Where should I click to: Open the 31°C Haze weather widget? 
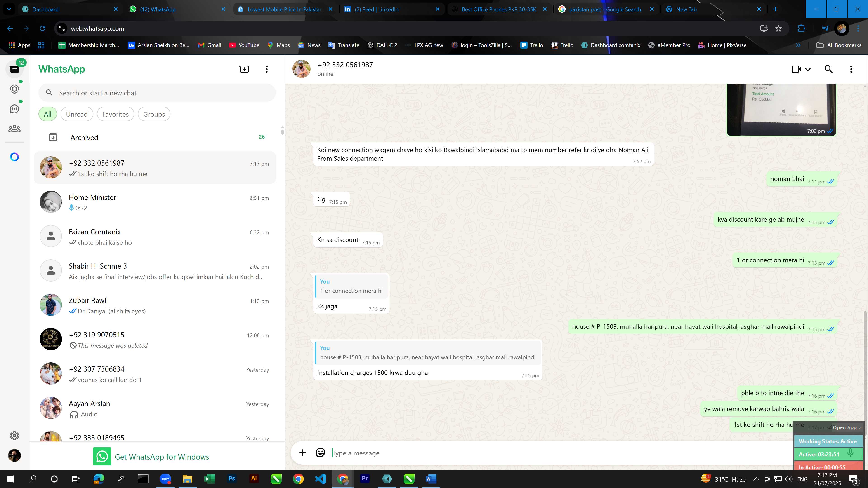pos(723,479)
